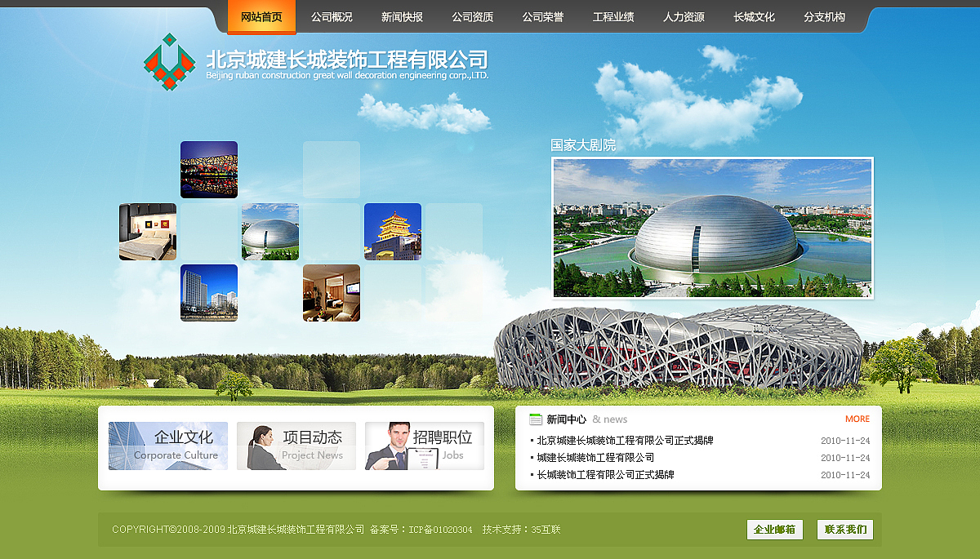Open the 网站首页 home tab
980x559 pixels.
[261, 17]
